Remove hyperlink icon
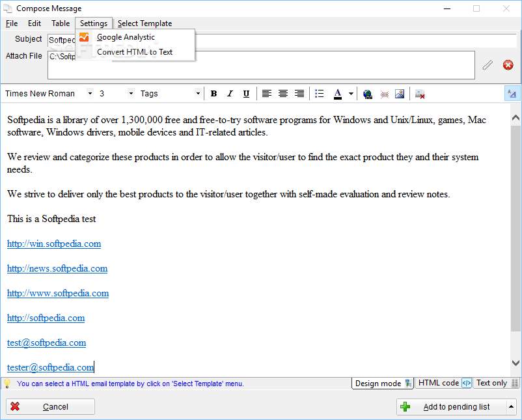This screenshot has height=420, width=522. (x=385, y=94)
